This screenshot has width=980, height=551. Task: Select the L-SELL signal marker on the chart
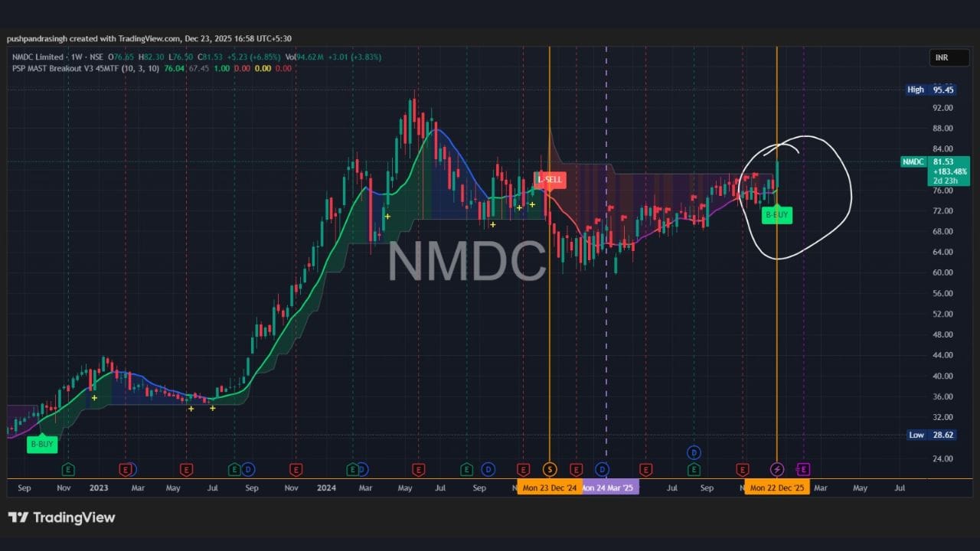point(550,179)
